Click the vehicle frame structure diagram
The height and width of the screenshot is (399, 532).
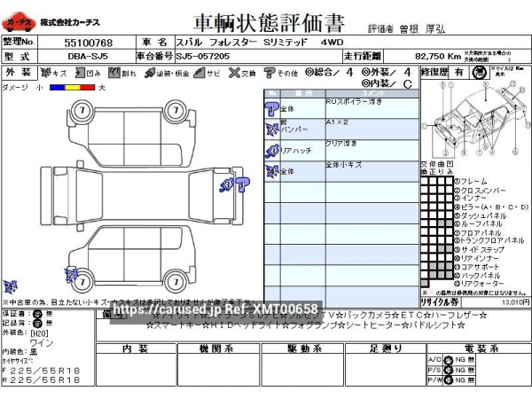(476, 119)
